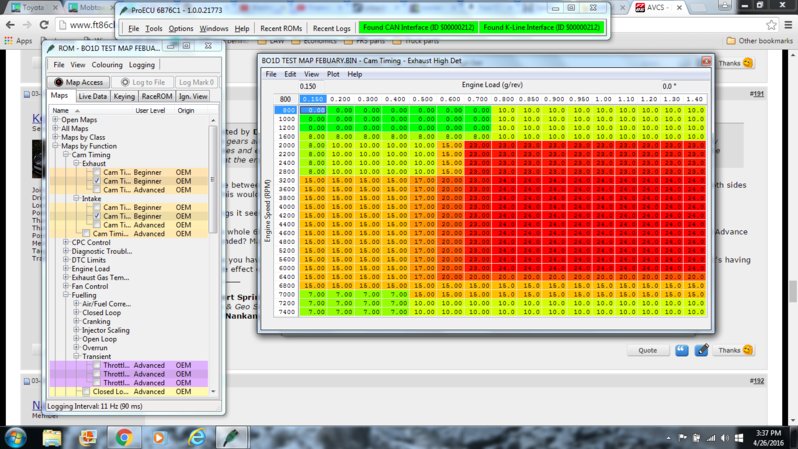Click the multi-quote icon beside Quote
Viewport: 798px width, 449px height.
click(682, 350)
